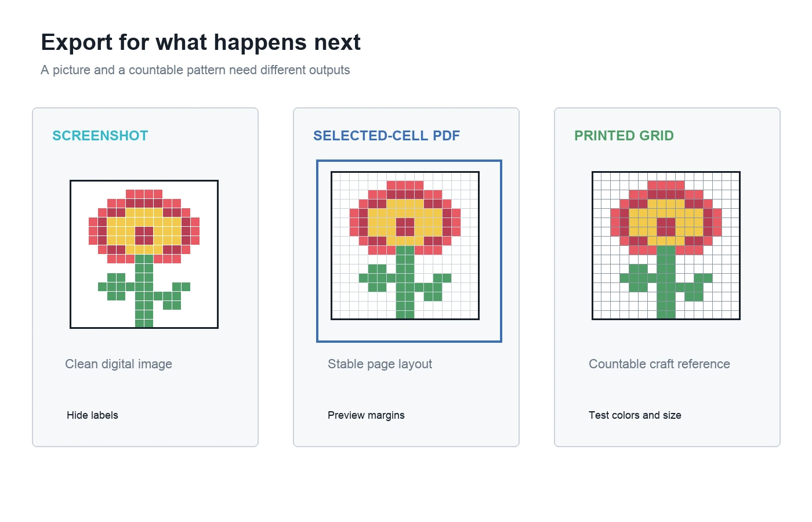Click the Screenshot flower preview image
The image size is (812, 522).
pyautogui.click(x=144, y=254)
